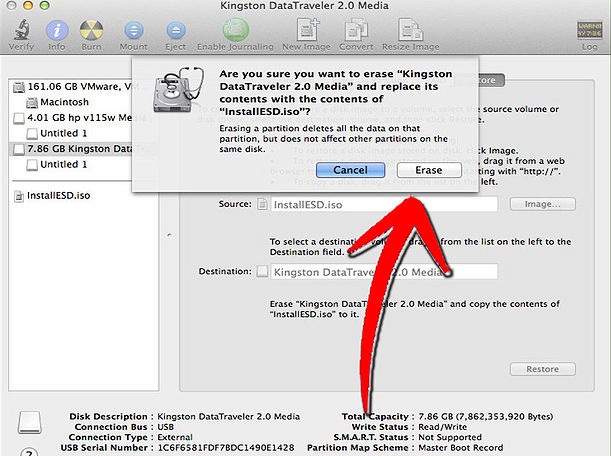Click the disk icon beside Disk Description
This screenshot has width=611, height=456.
point(30,422)
